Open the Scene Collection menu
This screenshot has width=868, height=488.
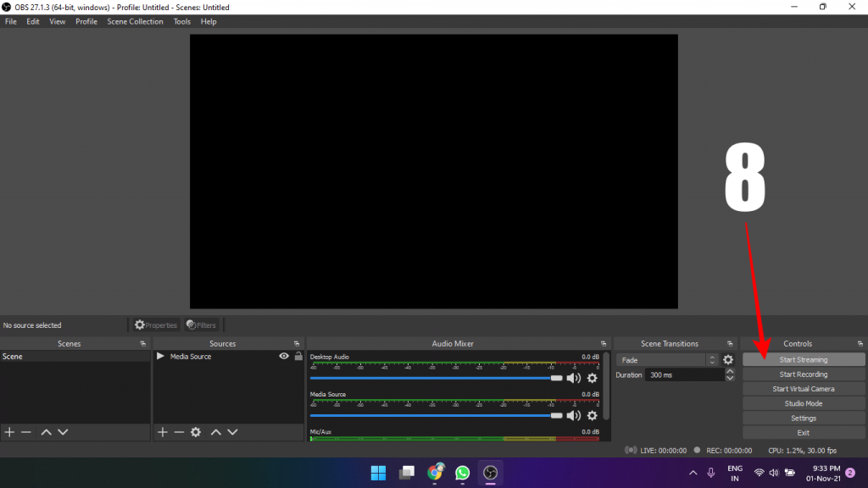[135, 22]
